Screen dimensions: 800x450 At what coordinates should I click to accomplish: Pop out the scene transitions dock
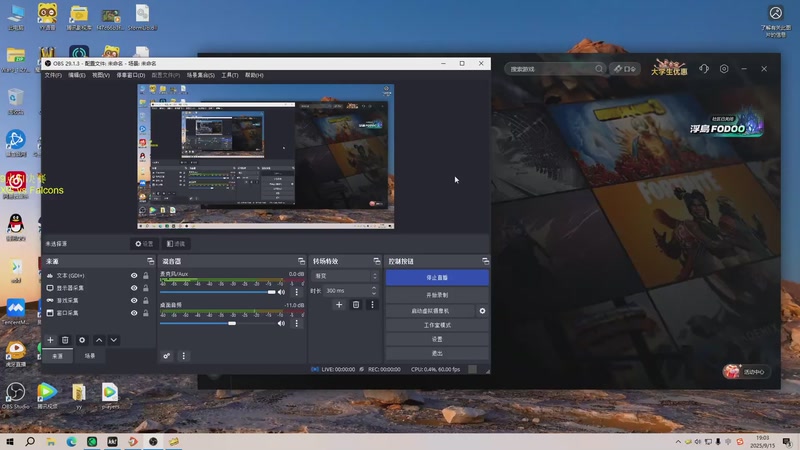[x=377, y=261]
